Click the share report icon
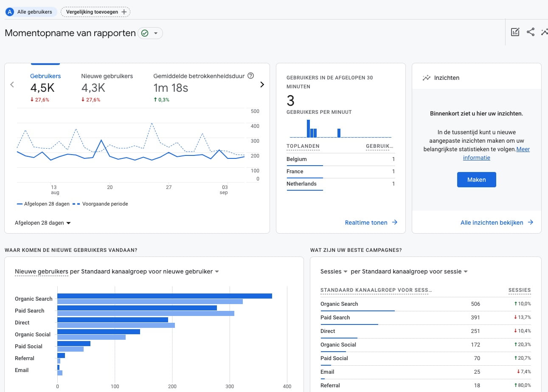The width and height of the screenshot is (548, 392). tap(531, 32)
